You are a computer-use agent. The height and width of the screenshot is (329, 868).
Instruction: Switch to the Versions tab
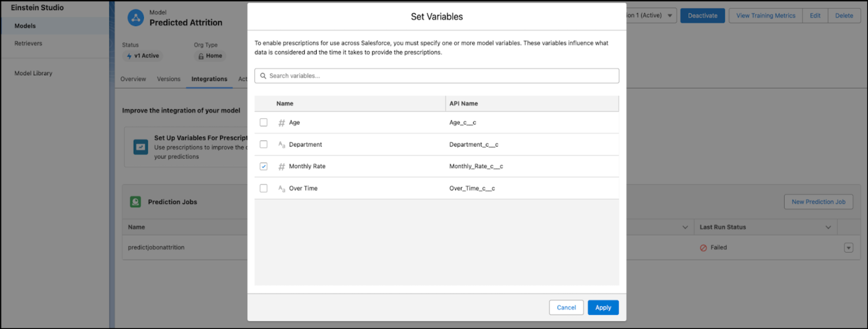(x=169, y=79)
